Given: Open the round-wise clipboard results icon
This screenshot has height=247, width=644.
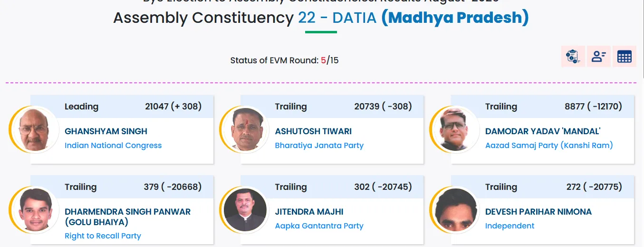Looking at the screenshot, I should [x=573, y=57].
